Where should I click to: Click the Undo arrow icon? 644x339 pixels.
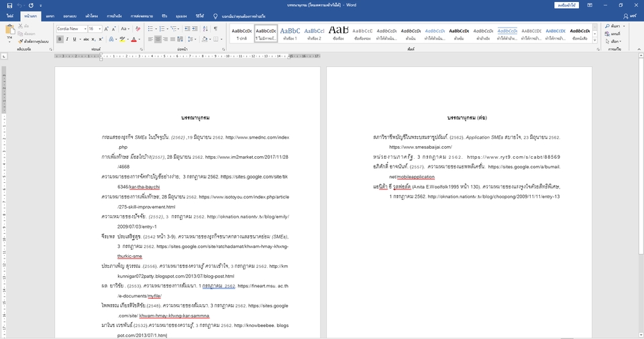tap(20, 5)
